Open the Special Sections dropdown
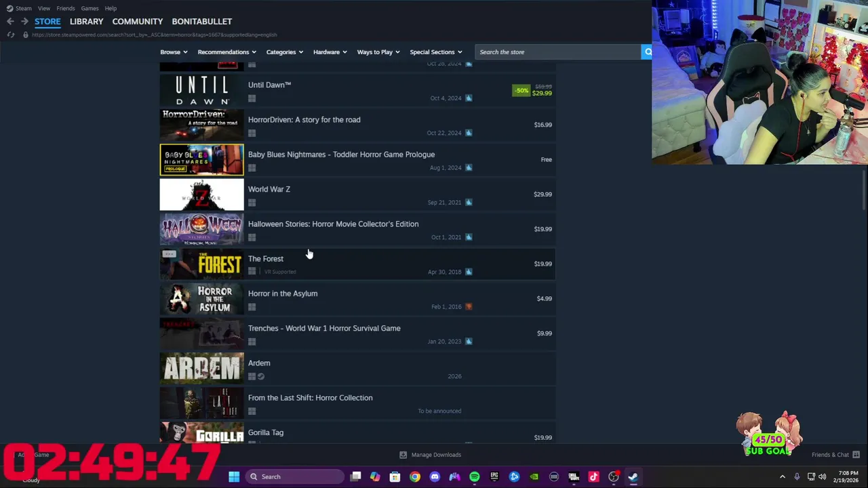The width and height of the screenshot is (868, 488). [x=435, y=52]
